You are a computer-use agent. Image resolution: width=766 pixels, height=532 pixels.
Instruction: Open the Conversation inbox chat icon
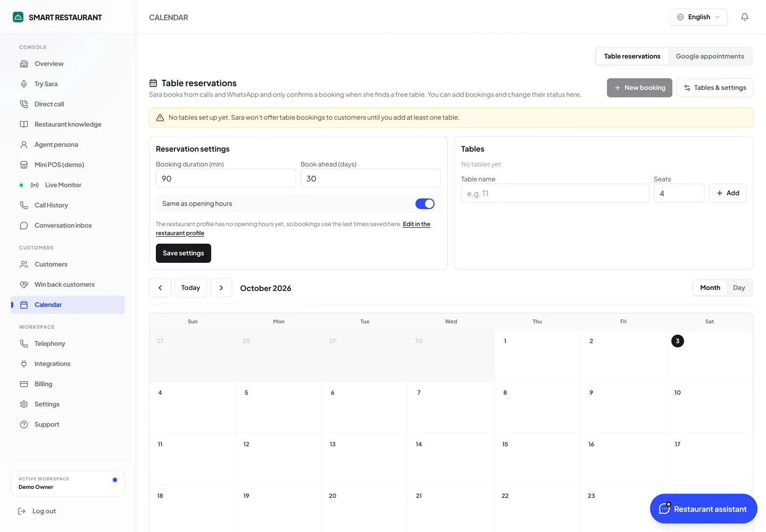click(24, 226)
